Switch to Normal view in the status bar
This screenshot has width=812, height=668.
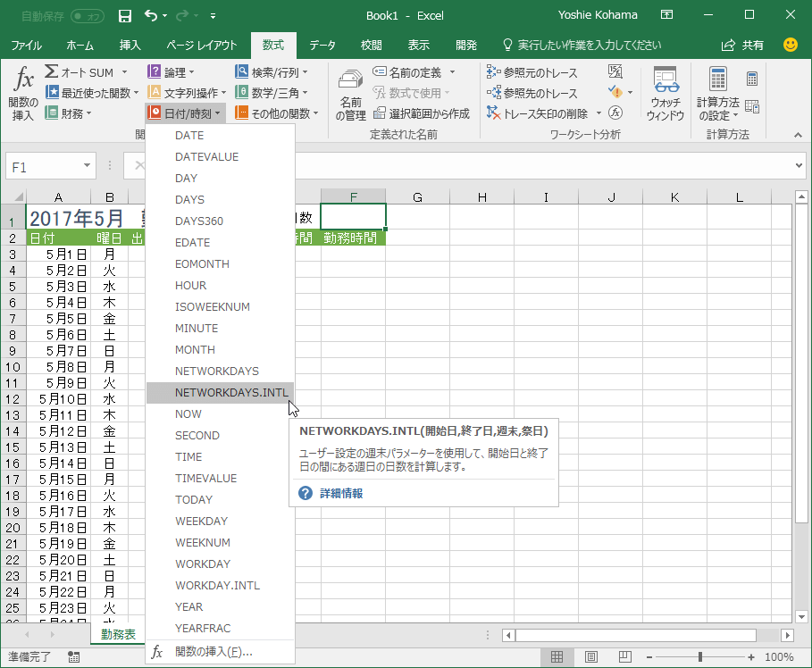[x=557, y=657]
